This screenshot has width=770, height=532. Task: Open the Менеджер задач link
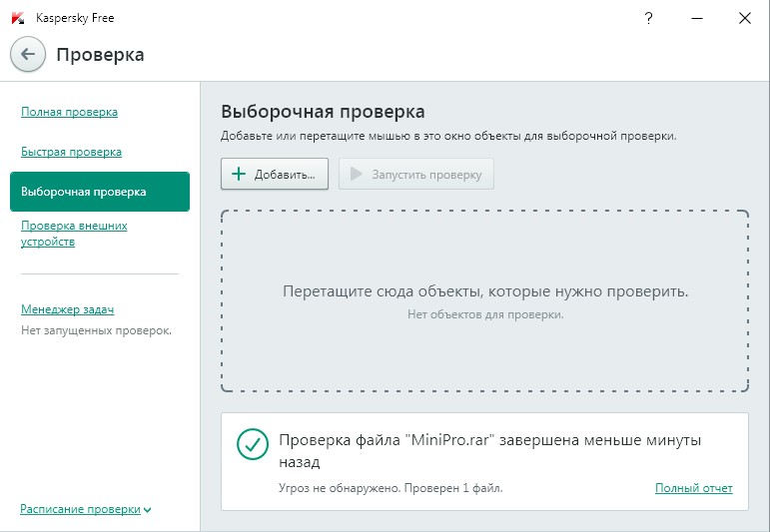point(67,309)
